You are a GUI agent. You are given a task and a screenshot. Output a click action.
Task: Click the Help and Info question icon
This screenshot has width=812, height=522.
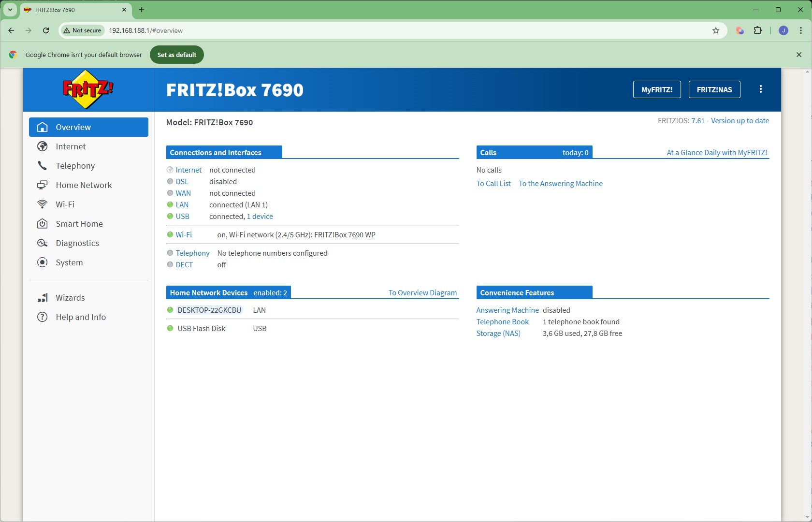tap(43, 317)
